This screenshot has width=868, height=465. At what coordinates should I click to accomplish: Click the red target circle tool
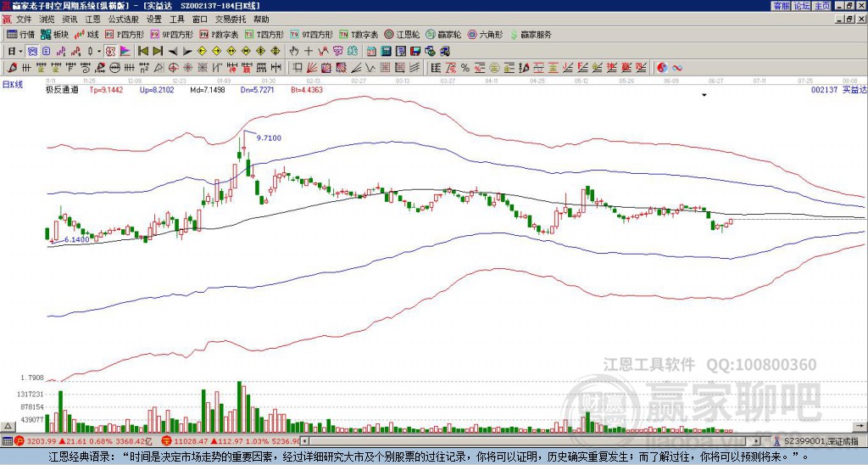click(173, 68)
